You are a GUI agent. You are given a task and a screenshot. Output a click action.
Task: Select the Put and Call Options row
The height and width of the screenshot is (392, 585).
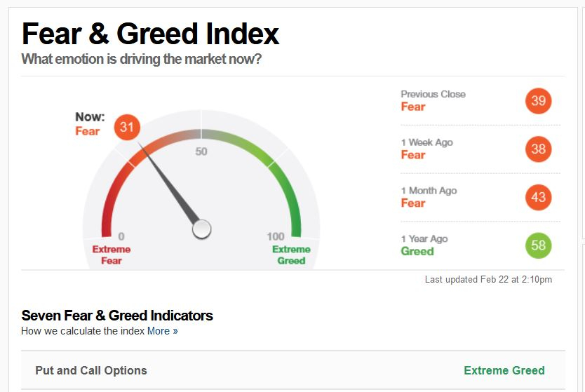coord(293,370)
